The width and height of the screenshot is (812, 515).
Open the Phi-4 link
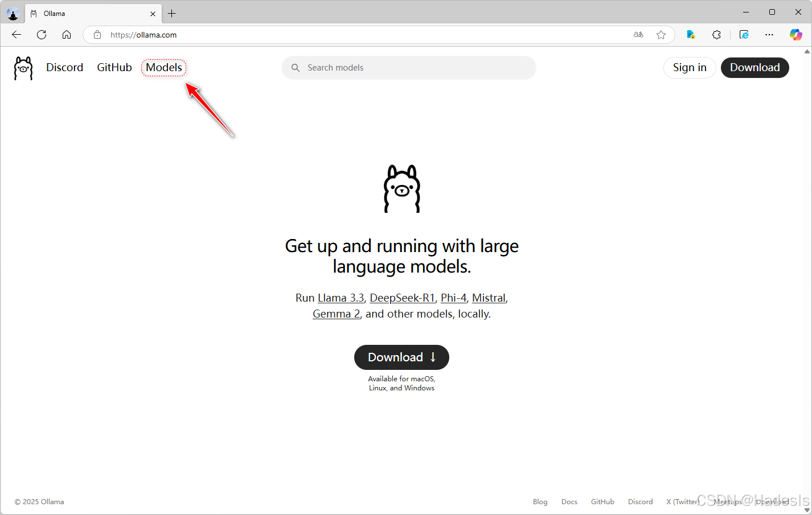tap(454, 298)
